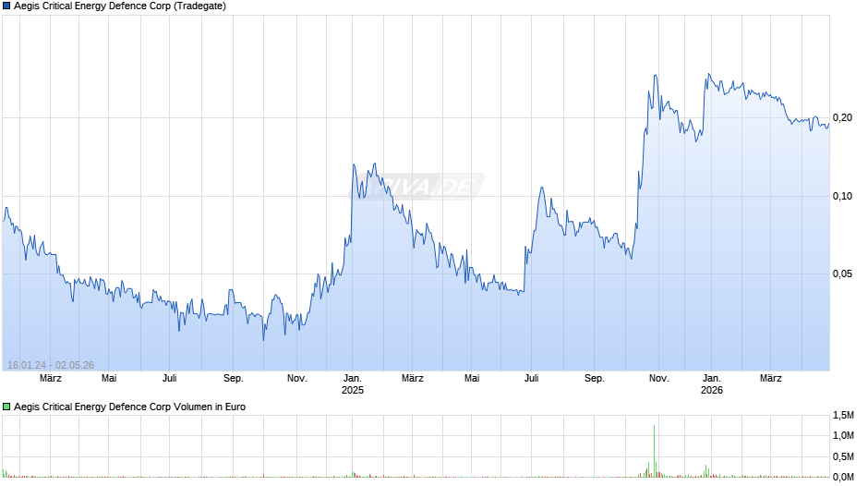The height and width of the screenshot is (486, 868).
Task: Click the first 'Juli' label on time axis
Action: click(x=169, y=379)
